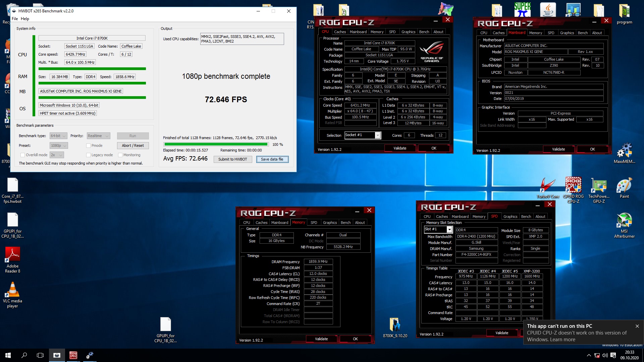Open Preset 1080p dropdown
Screen dimensions: 644x362
59,145
